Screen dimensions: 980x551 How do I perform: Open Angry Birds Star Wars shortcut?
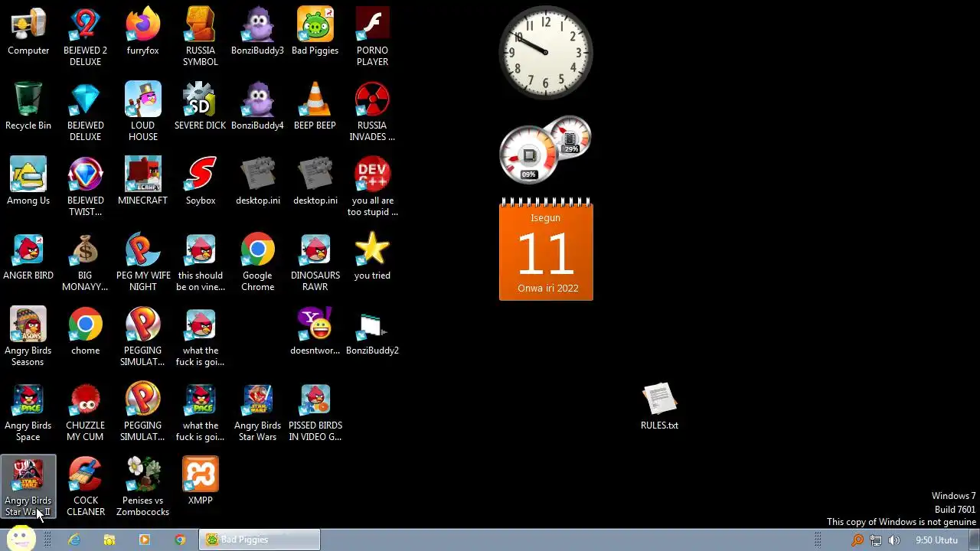pos(258,412)
